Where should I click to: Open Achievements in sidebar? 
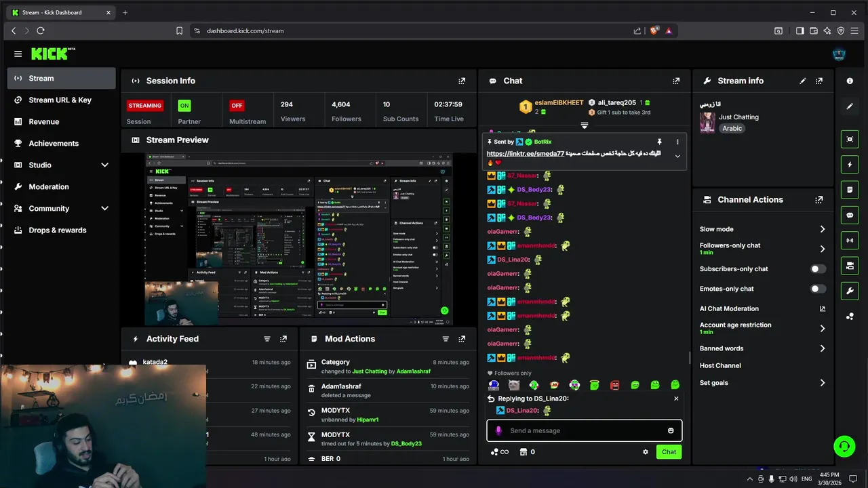point(62,143)
